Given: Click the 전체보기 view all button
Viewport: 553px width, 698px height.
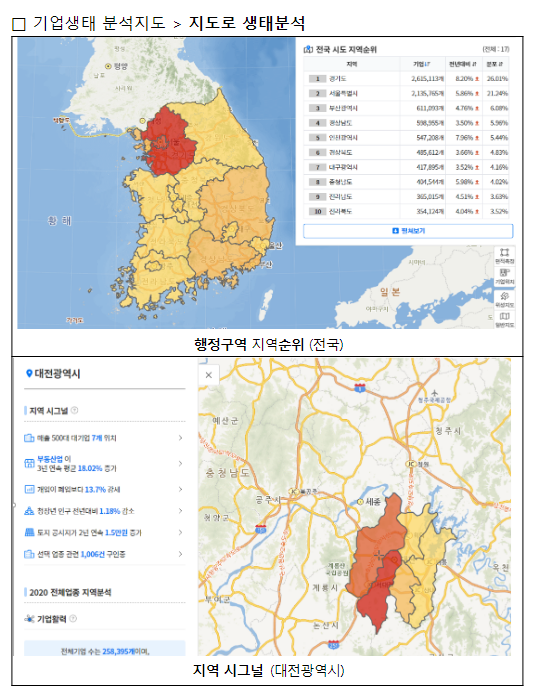Looking at the screenshot, I should tap(408, 231).
